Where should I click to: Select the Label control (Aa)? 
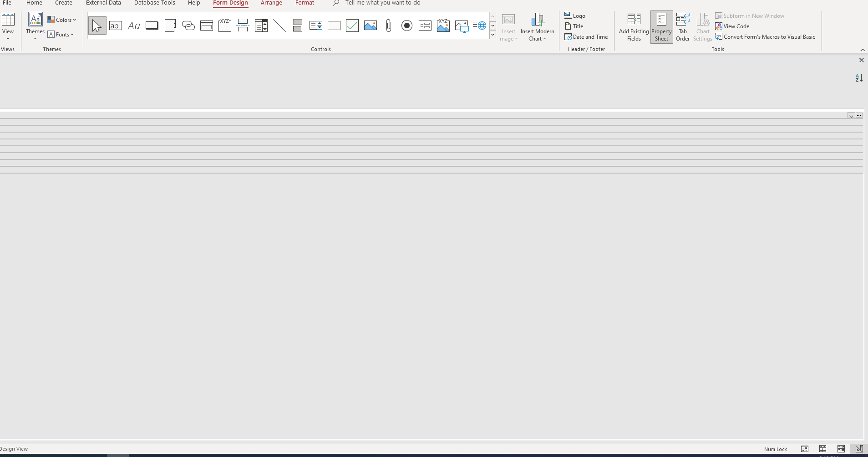pos(134,26)
